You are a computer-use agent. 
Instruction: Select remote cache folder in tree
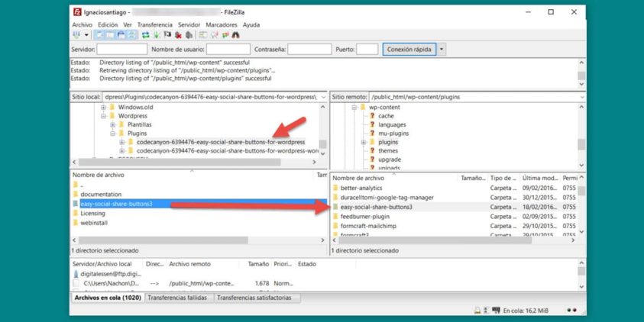386,116
